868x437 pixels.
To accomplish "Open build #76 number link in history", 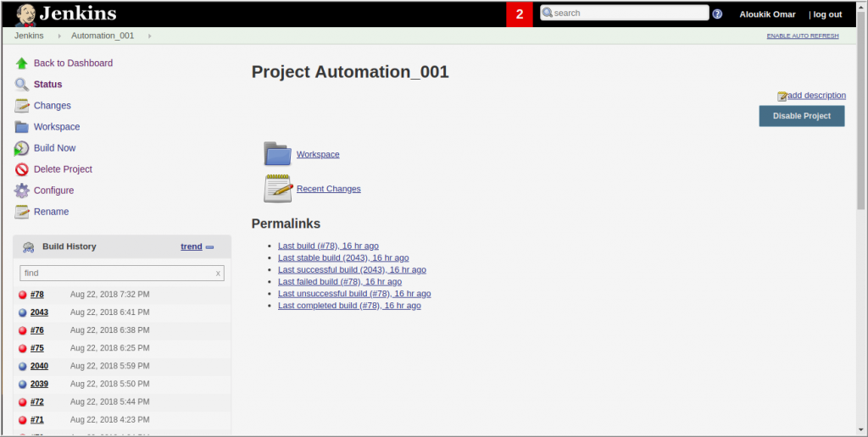I will [x=37, y=330].
